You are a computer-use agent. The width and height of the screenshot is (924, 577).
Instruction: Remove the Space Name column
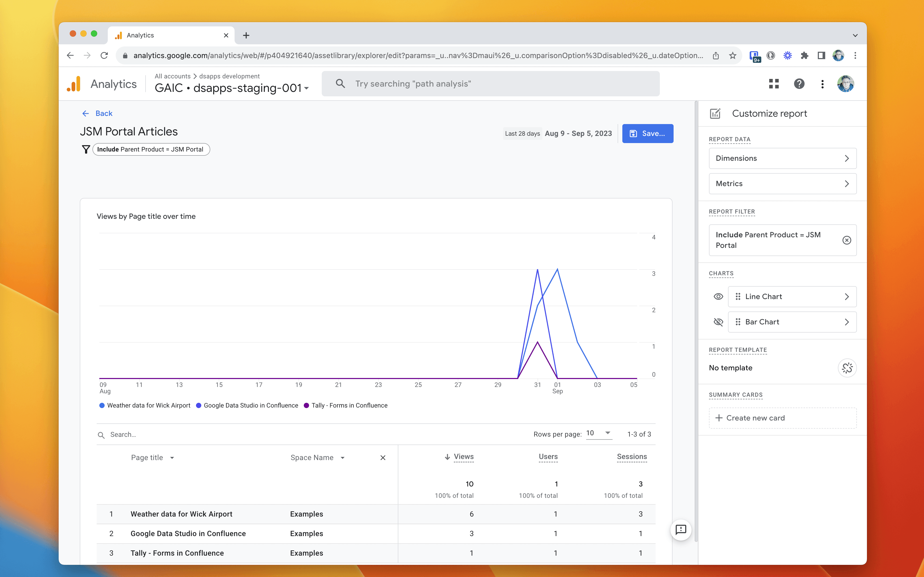coord(383,457)
